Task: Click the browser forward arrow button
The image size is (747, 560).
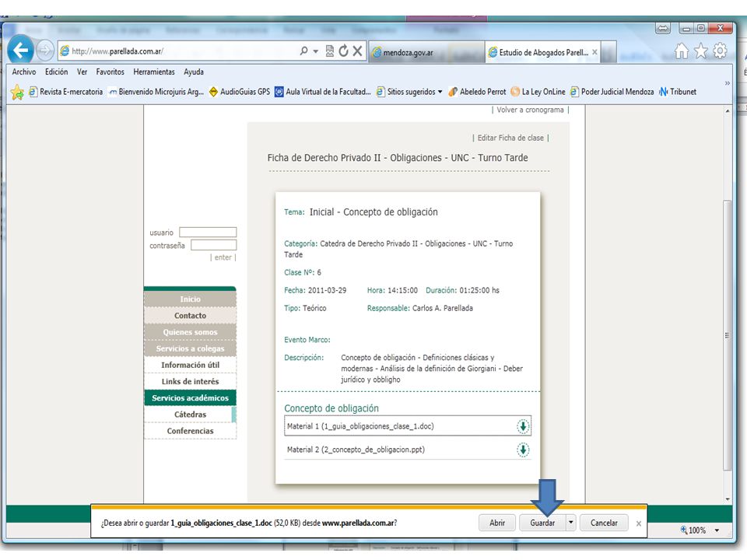Action: pos(45,50)
